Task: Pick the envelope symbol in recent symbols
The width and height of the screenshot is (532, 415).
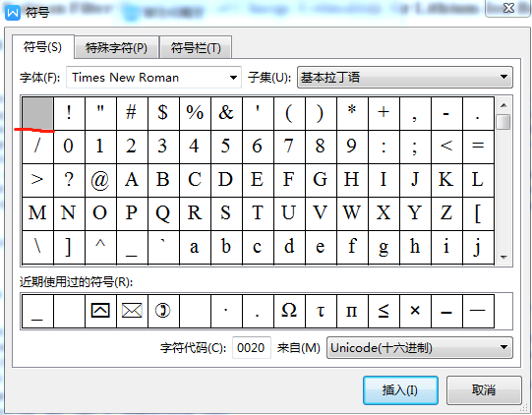Action: (x=132, y=311)
